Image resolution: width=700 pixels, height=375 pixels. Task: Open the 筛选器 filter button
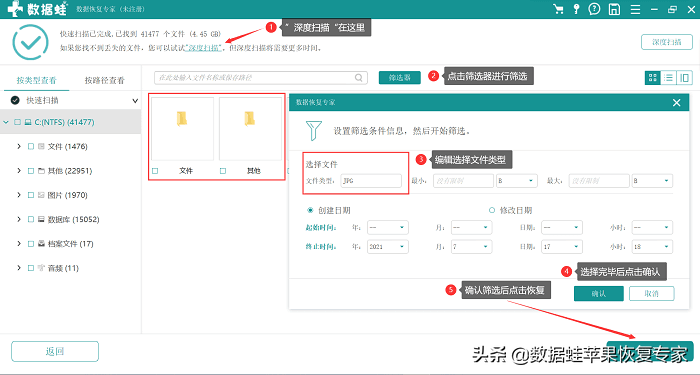point(400,78)
